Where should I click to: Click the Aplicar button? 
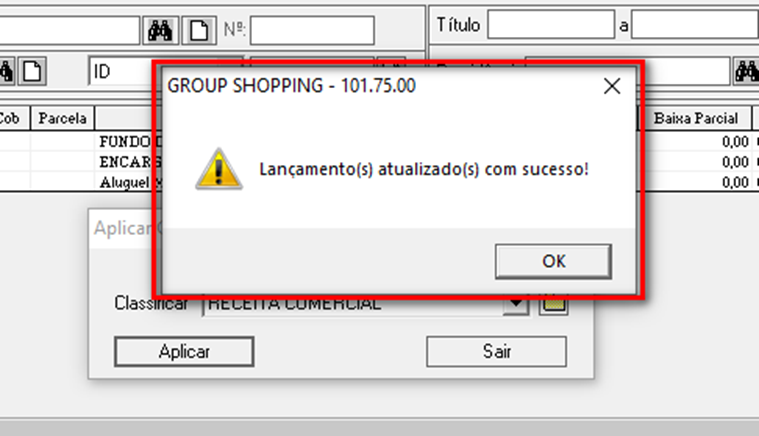184,351
